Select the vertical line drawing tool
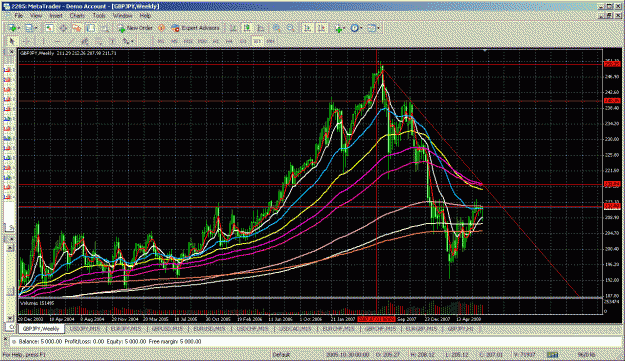 43,41
